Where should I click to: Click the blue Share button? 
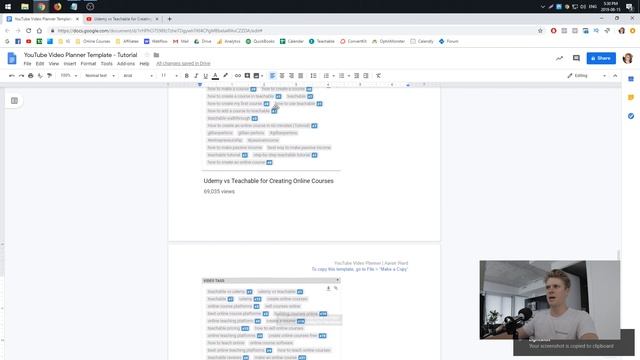[601, 58]
